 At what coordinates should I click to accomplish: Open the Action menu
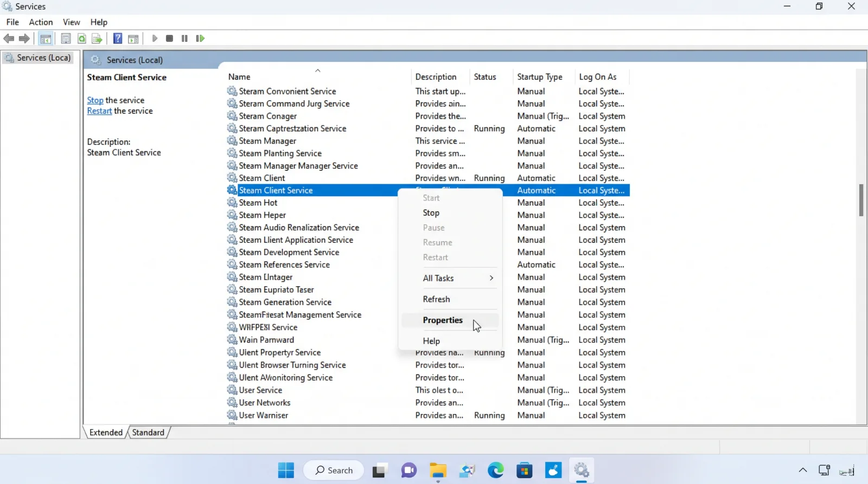(x=41, y=22)
